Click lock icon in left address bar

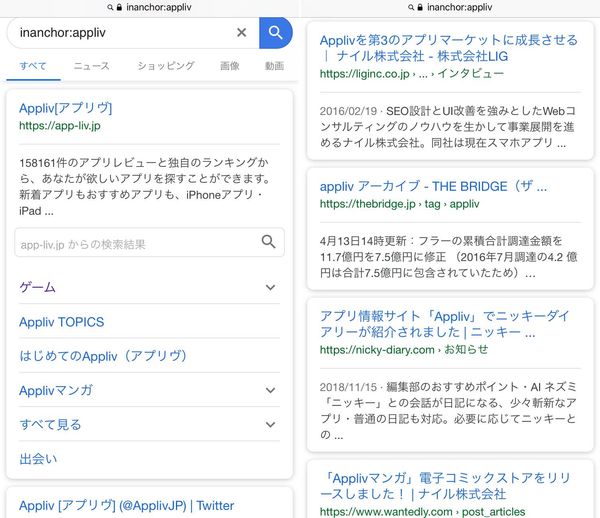coord(119,7)
